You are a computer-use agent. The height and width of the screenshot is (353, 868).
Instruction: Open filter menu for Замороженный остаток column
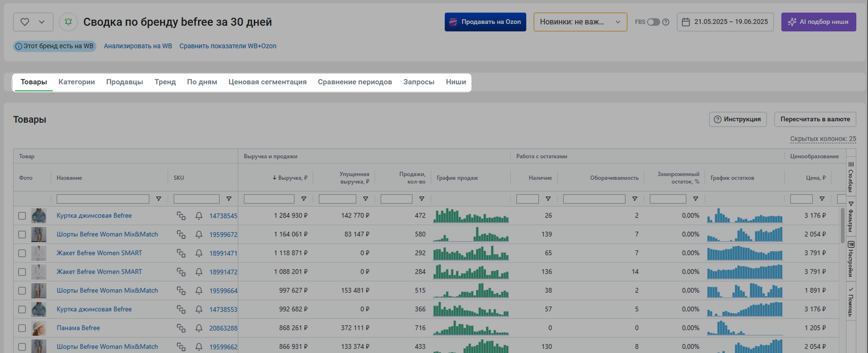(x=695, y=199)
